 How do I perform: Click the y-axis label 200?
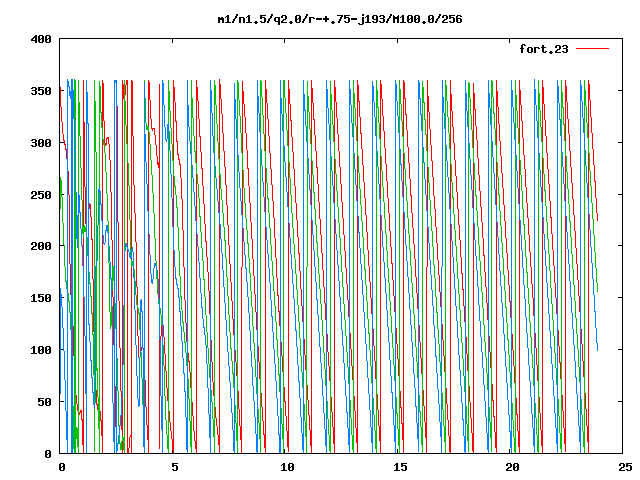pyautogui.click(x=41, y=246)
